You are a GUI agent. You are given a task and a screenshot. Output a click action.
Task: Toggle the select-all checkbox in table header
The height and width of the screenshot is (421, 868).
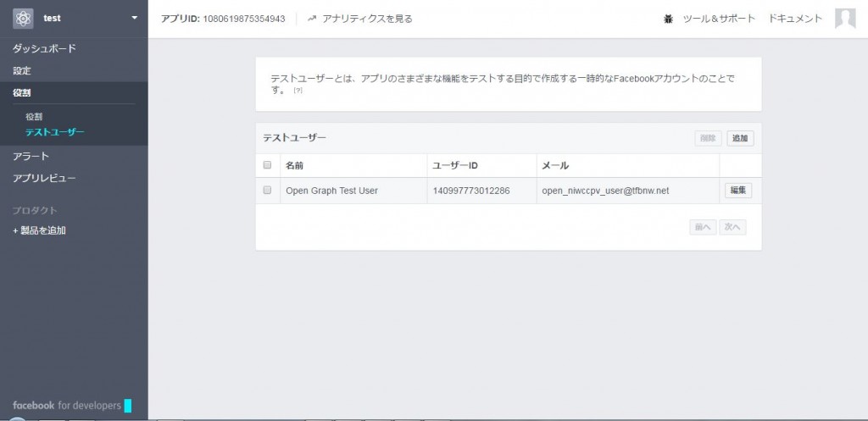[267, 165]
